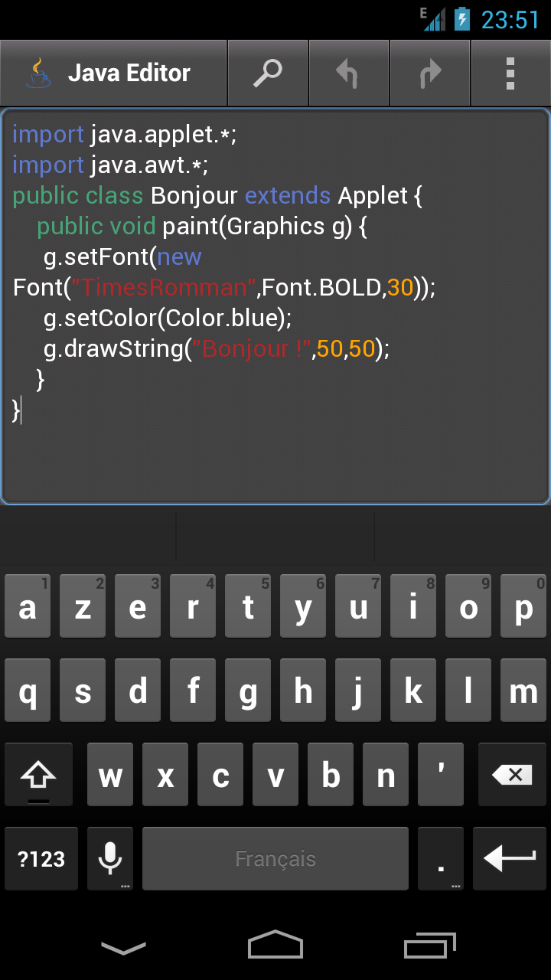Tap the Français space bar

point(275,859)
